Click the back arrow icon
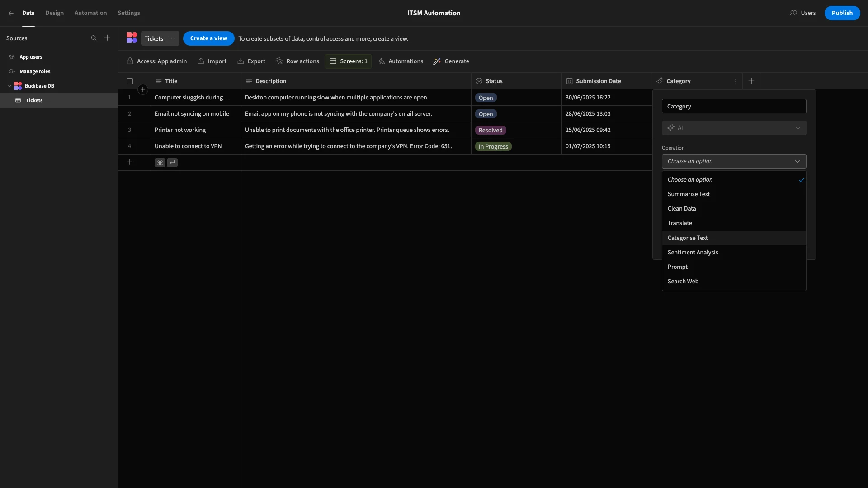The width and height of the screenshot is (868, 488). tap(11, 13)
